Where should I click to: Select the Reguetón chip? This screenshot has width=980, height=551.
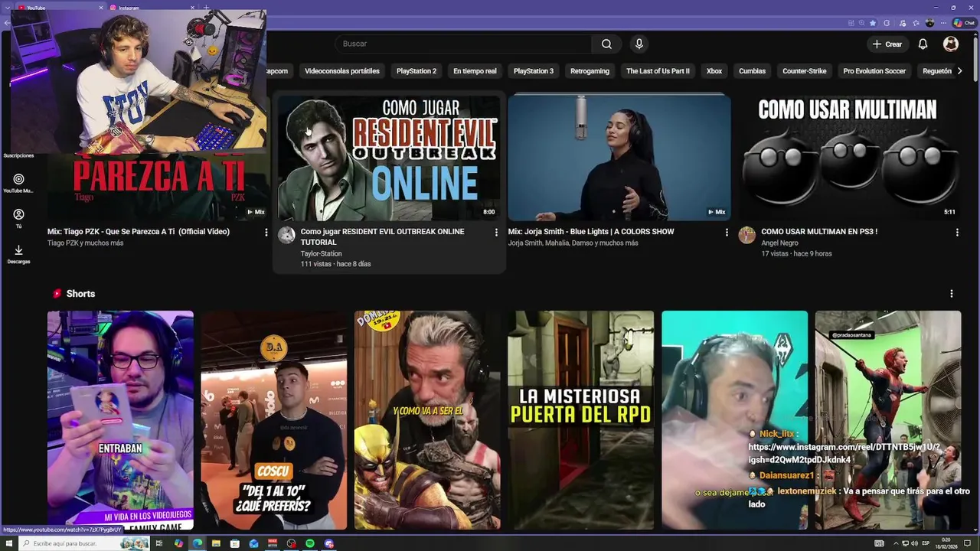tap(936, 71)
